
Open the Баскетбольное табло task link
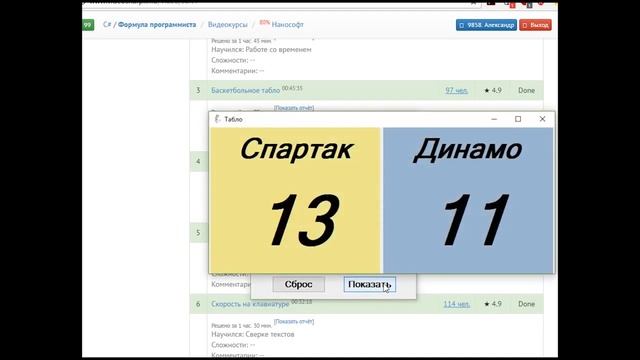coord(245,90)
